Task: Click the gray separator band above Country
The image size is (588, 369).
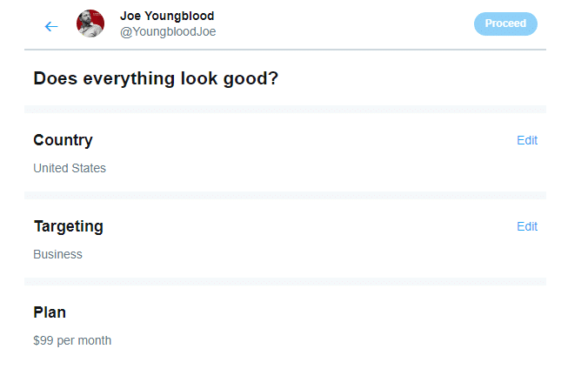Action: (285, 110)
